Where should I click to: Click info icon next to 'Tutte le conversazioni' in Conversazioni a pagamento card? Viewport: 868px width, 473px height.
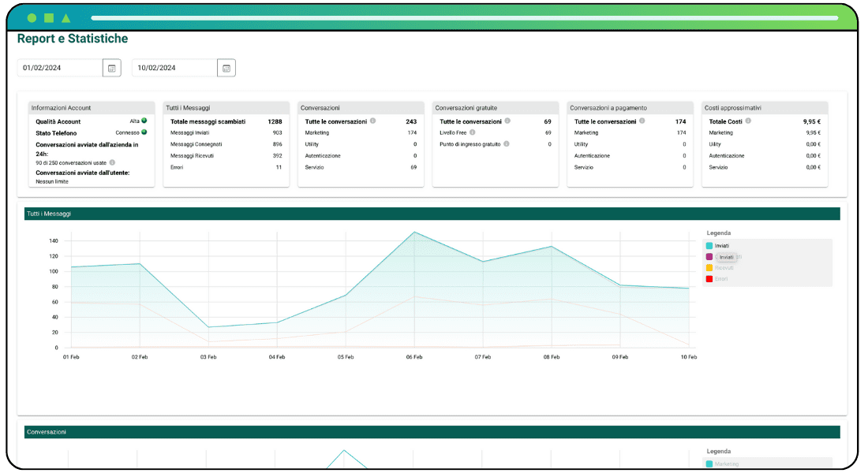(642, 121)
